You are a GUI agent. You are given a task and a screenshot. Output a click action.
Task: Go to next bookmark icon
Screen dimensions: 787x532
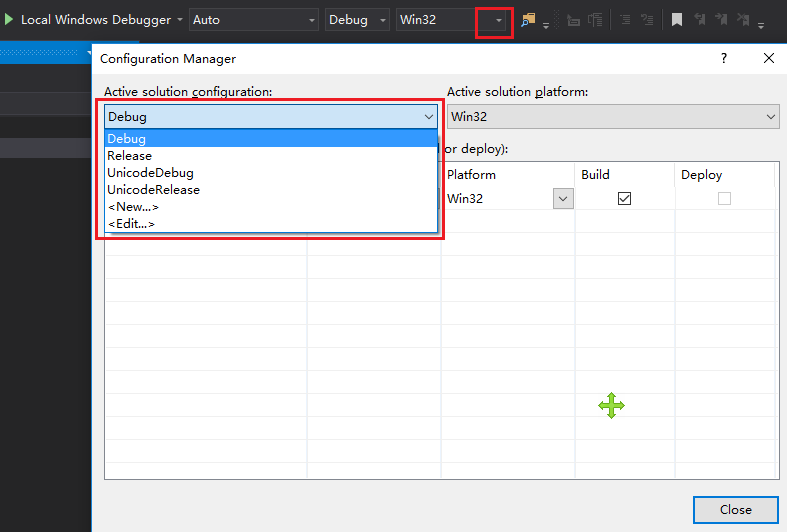pyautogui.click(x=721, y=20)
